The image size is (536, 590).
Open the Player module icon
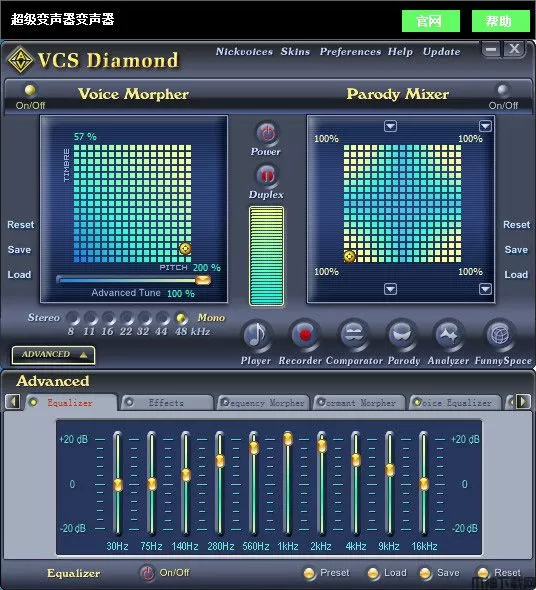(256, 335)
